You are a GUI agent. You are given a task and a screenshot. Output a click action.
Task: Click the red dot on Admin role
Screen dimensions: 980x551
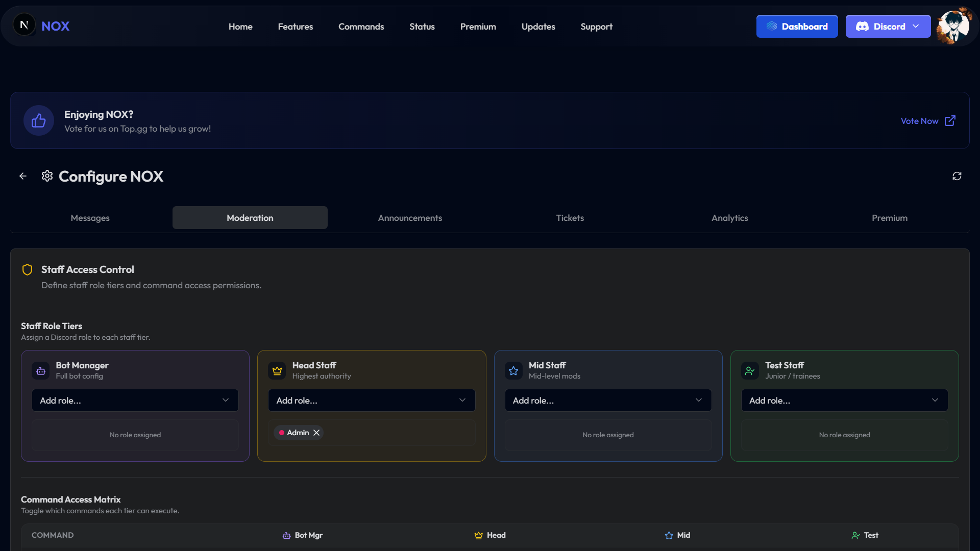282,433
